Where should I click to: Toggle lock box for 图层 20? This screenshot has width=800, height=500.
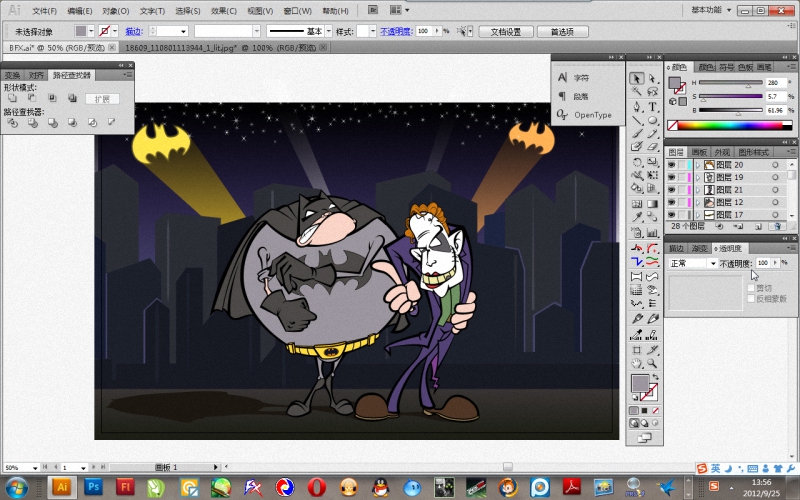682,165
